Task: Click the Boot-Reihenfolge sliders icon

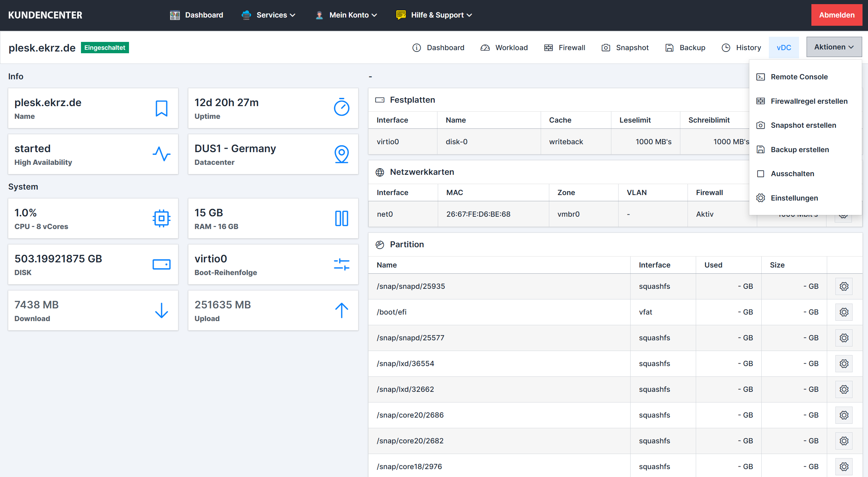Action: point(341,264)
